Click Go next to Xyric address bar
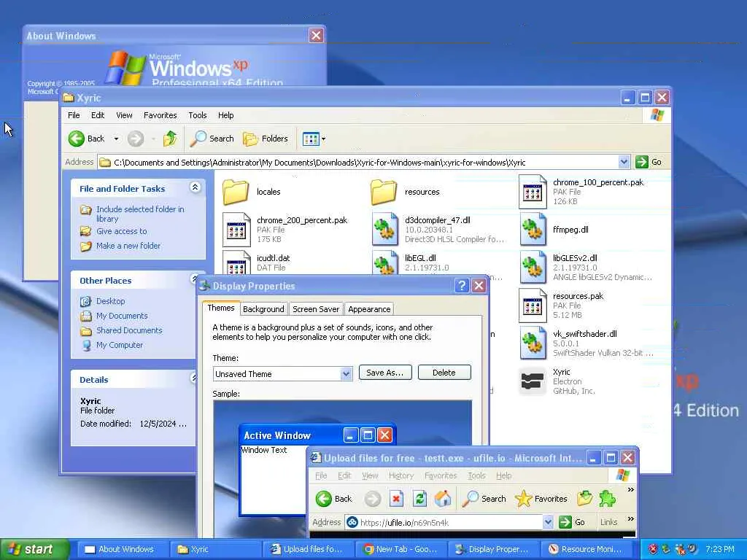The width and height of the screenshot is (747, 560). pyautogui.click(x=650, y=163)
